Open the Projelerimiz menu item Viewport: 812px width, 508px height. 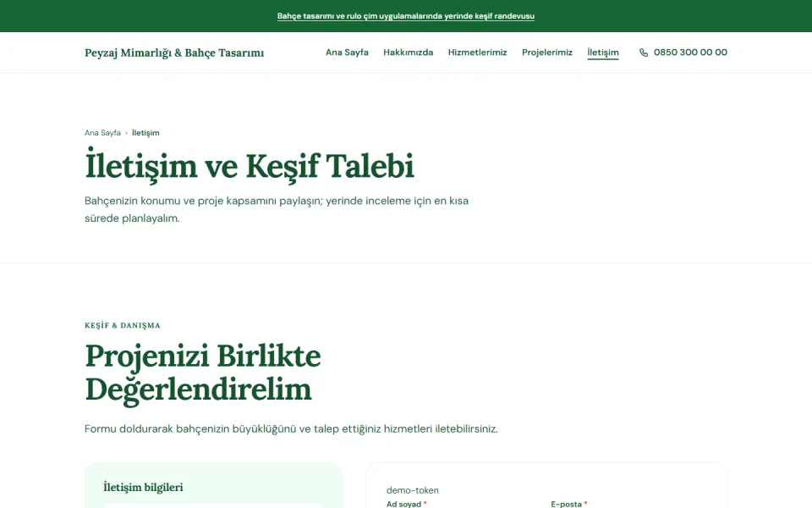[547, 52]
